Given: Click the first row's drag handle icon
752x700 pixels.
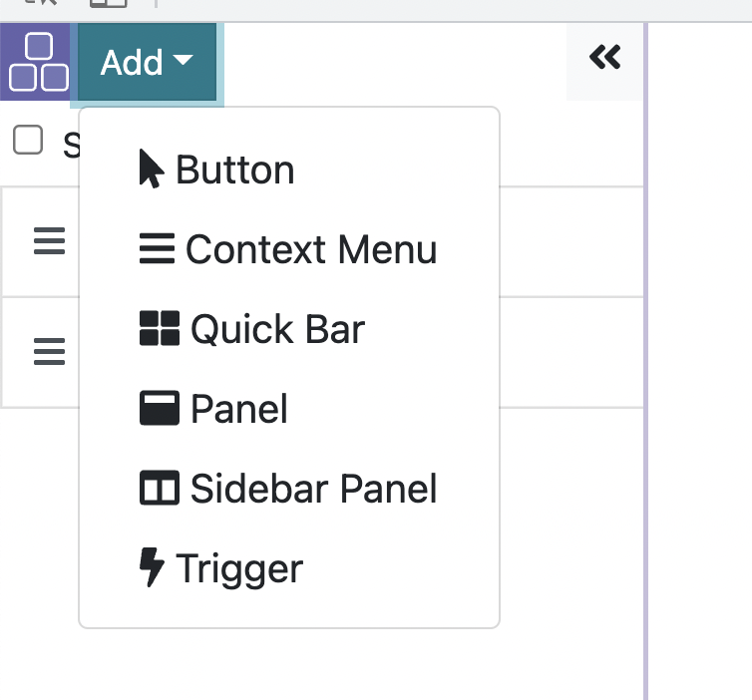Looking at the screenshot, I should click(49, 241).
